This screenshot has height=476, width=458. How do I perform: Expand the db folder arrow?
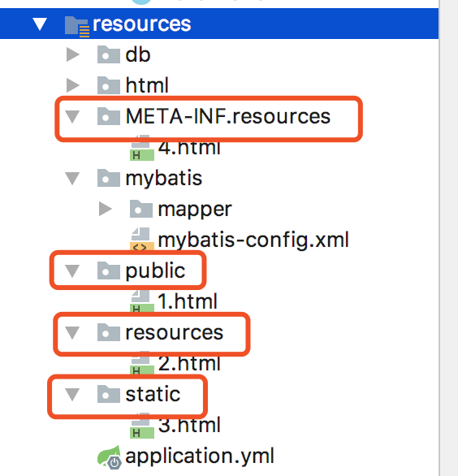(73, 54)
